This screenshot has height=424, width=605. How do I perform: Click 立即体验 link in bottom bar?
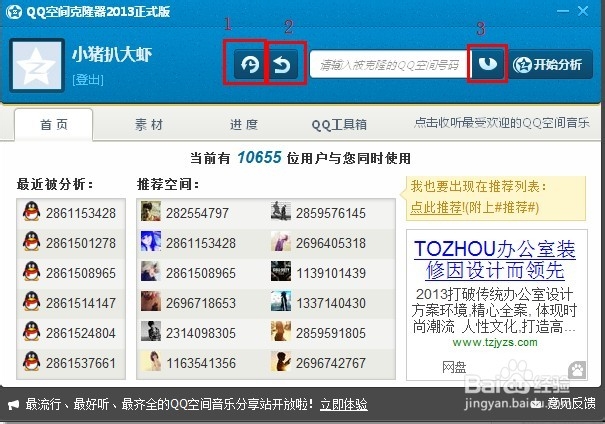pyautogui.click(x=344, y=405)
